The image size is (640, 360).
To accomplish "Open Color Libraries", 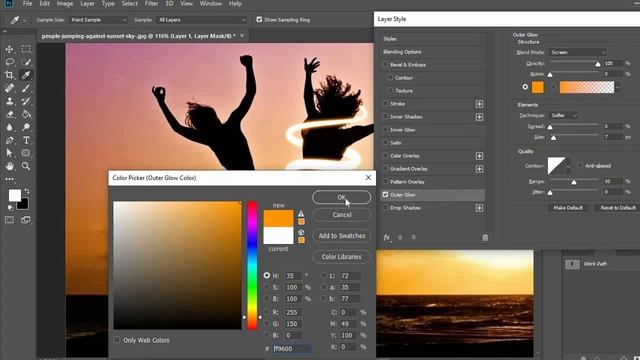I will (x=342, y=257).
